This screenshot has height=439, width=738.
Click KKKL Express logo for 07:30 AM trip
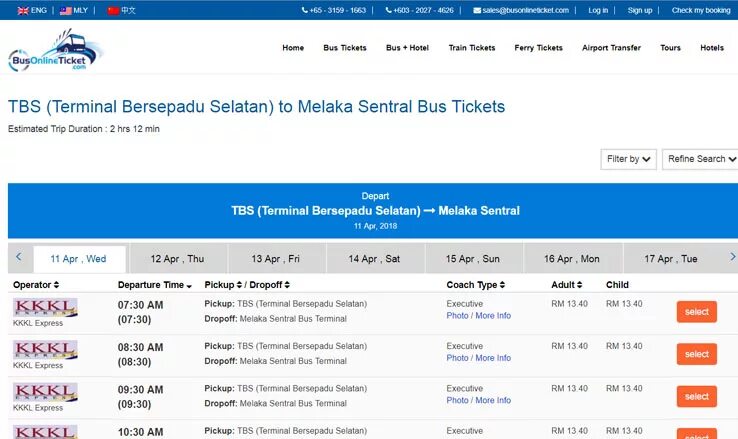click(45, 308)
